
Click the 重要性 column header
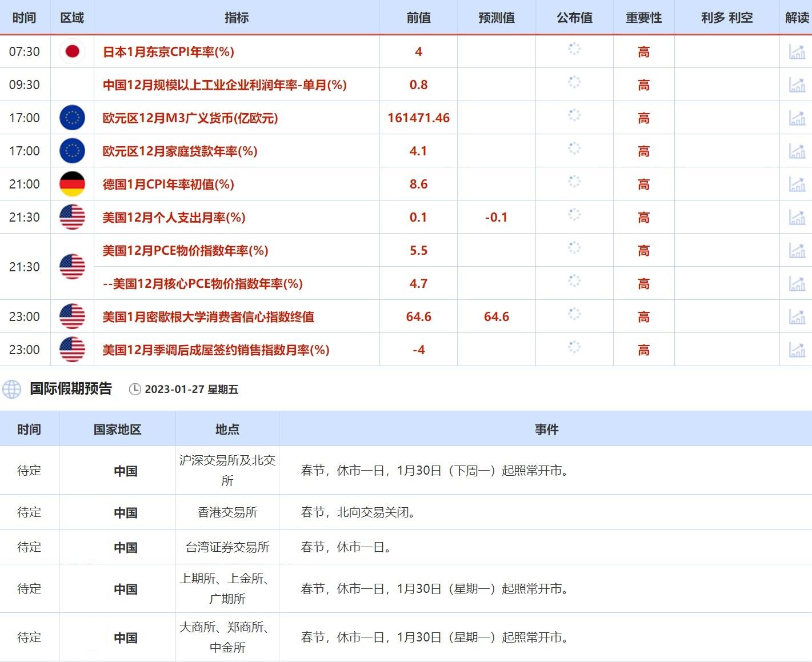point(643,18)
